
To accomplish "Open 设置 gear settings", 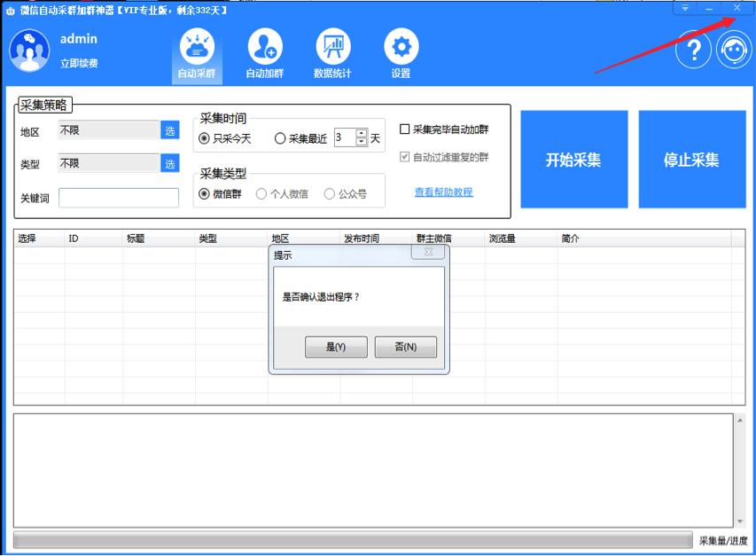I will [401, 47].
